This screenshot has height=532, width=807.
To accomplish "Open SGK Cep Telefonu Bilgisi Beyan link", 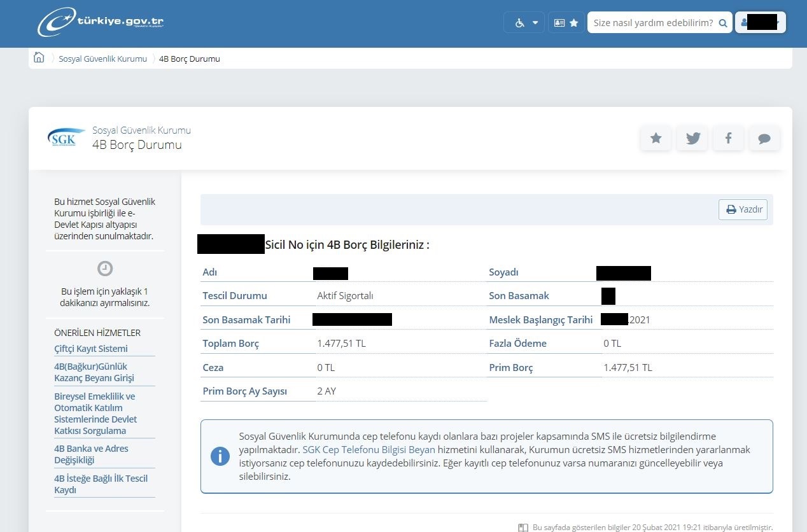I will coord(368,449).
